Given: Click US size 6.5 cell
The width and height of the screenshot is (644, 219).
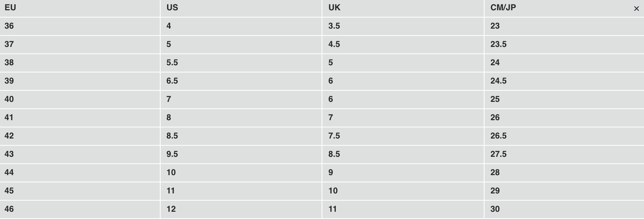Looking at the screenshot, I should tap(172, 81).
